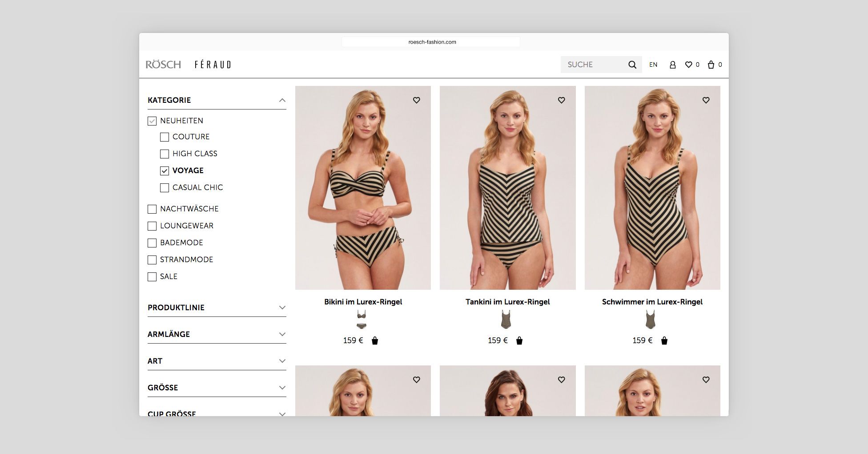
Task: Uncheck the VOYAGE checkbox
Action: click(x=165, y=171)
